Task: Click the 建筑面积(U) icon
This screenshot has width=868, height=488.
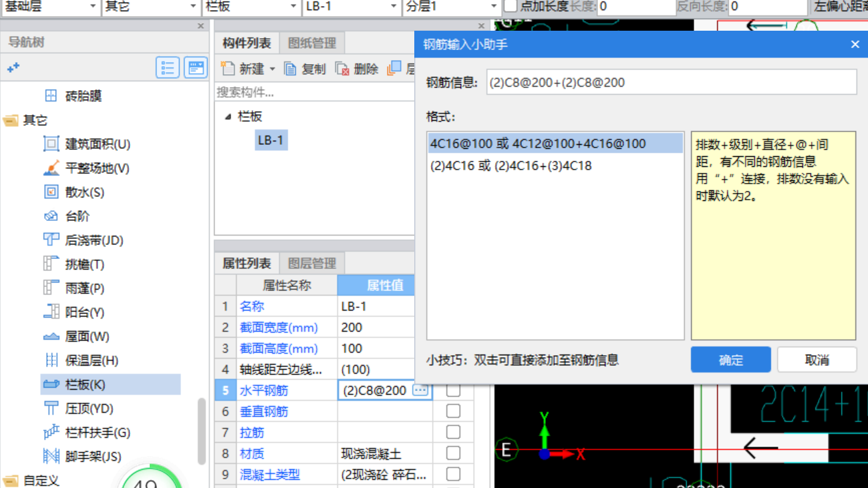Action: pyautogui.click(x=51, y=144)
